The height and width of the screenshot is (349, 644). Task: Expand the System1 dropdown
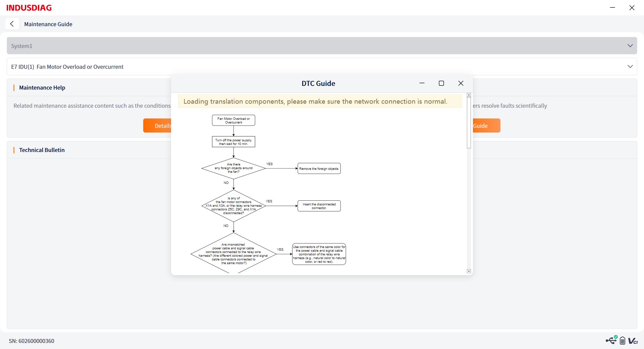(x=322, y=46)
